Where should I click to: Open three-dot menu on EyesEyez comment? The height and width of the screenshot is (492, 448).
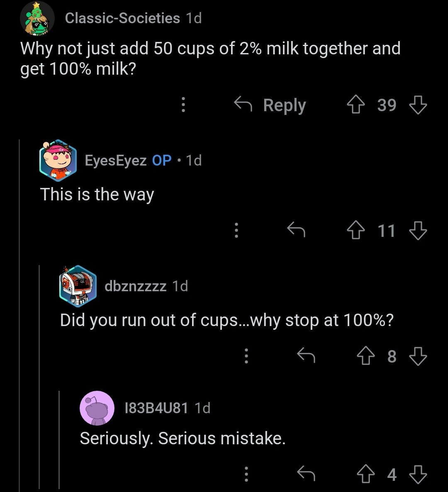tap(236, 230)
